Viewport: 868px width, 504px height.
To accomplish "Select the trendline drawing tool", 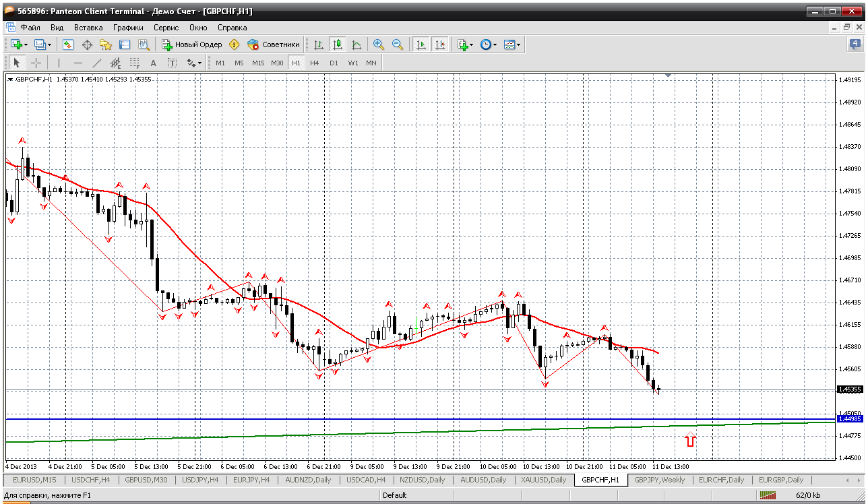I will tap(97, 63).
